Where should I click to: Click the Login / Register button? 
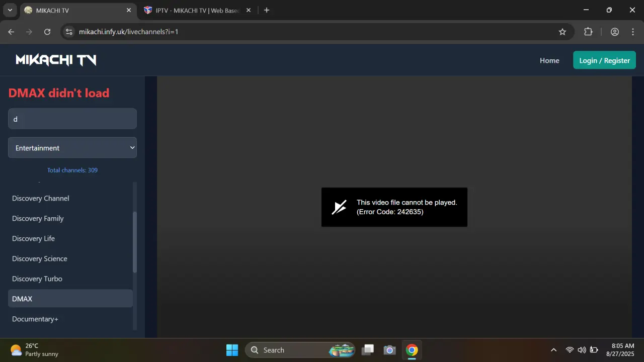click(604, 60)
